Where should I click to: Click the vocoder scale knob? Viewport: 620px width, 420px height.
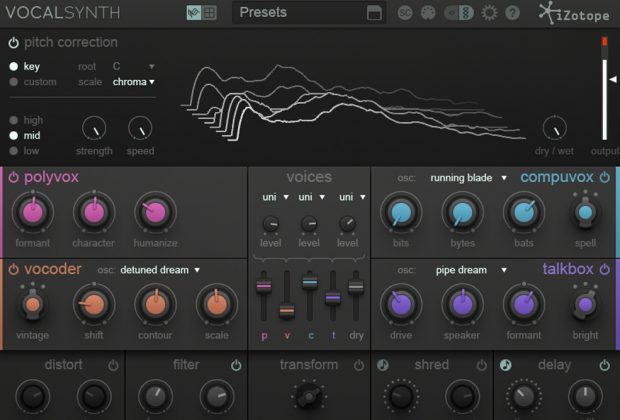click(217, 304)
